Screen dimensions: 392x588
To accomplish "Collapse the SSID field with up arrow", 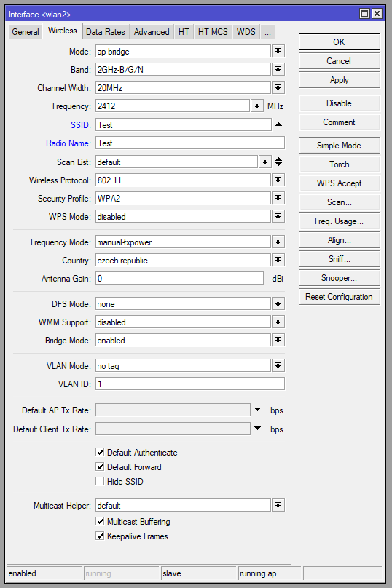I will point(278,124).
